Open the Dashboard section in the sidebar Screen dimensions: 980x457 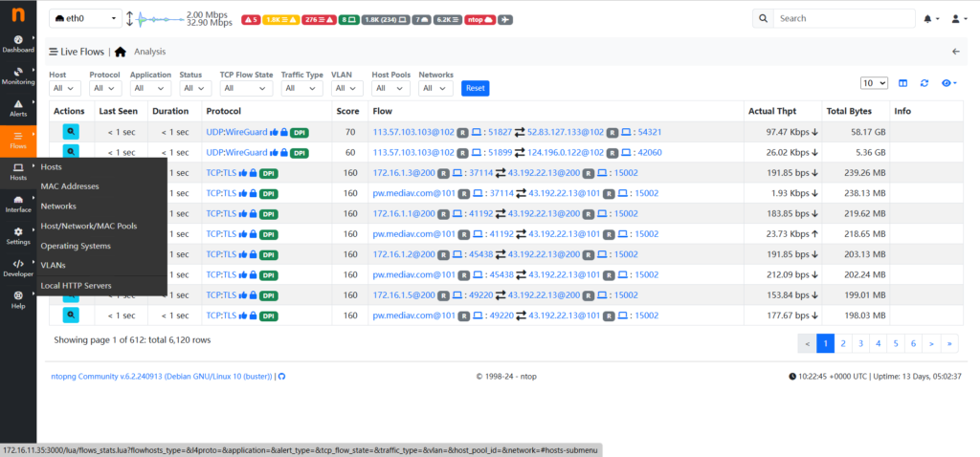pos(17,43)
